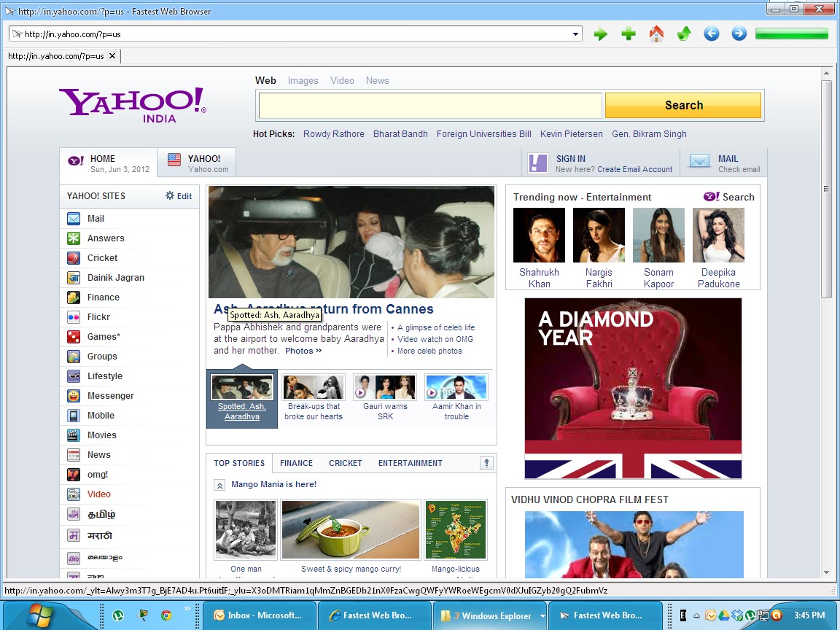Switch to the CRICKET stories tab
The width and height of the screenshot is (840, 630).
346,464
